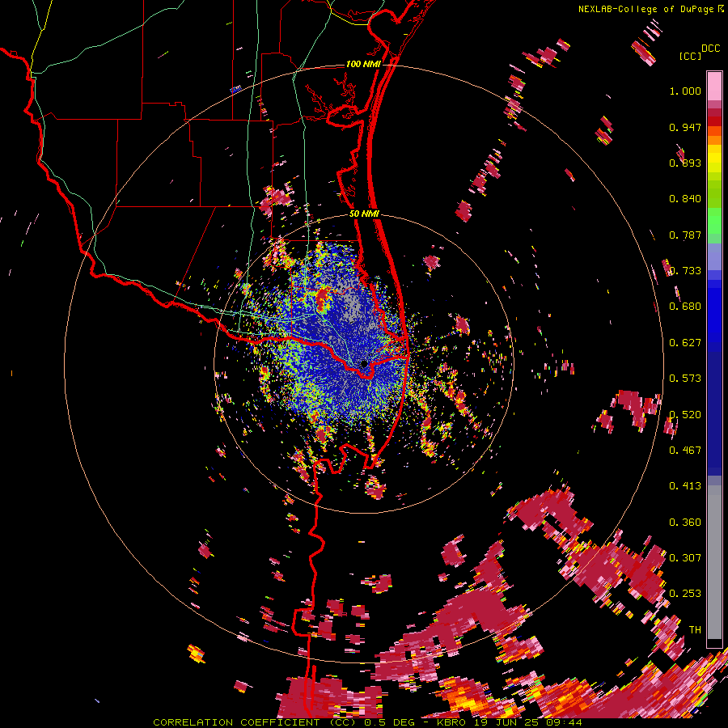Click the 0.627 legend value
Screen dimensions: 728x728
coord(685,343)
